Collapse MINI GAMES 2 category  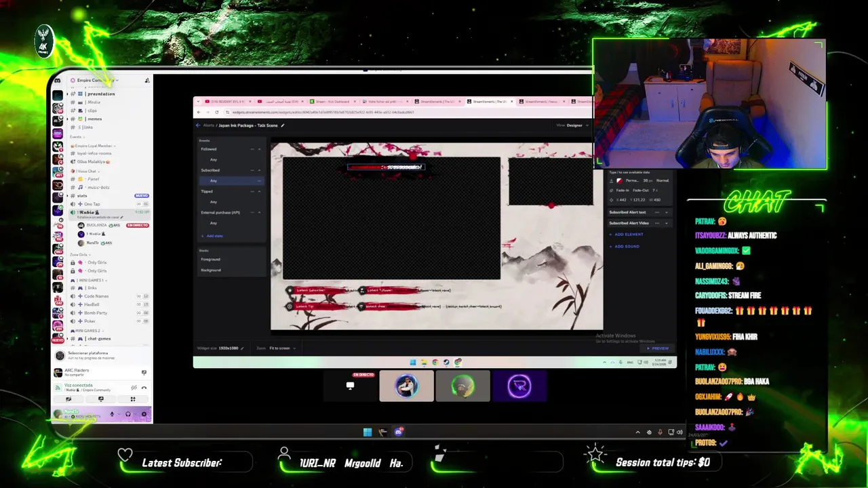point(87,331)
